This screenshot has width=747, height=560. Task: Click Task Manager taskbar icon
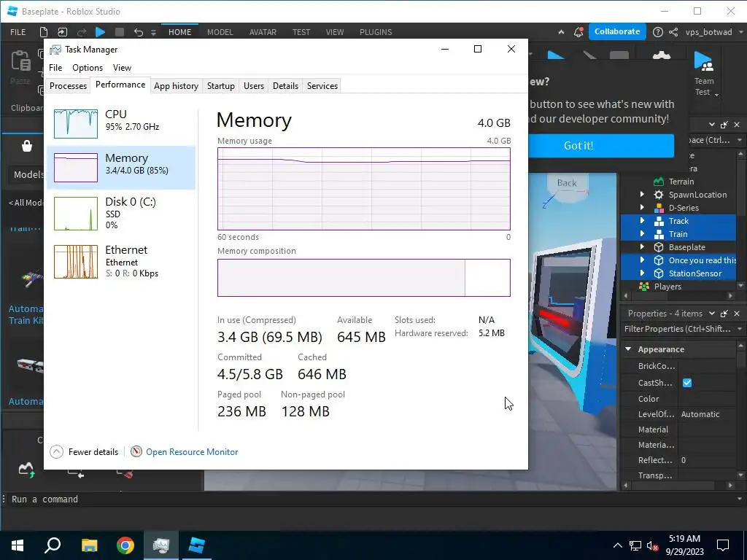[161, 545]
